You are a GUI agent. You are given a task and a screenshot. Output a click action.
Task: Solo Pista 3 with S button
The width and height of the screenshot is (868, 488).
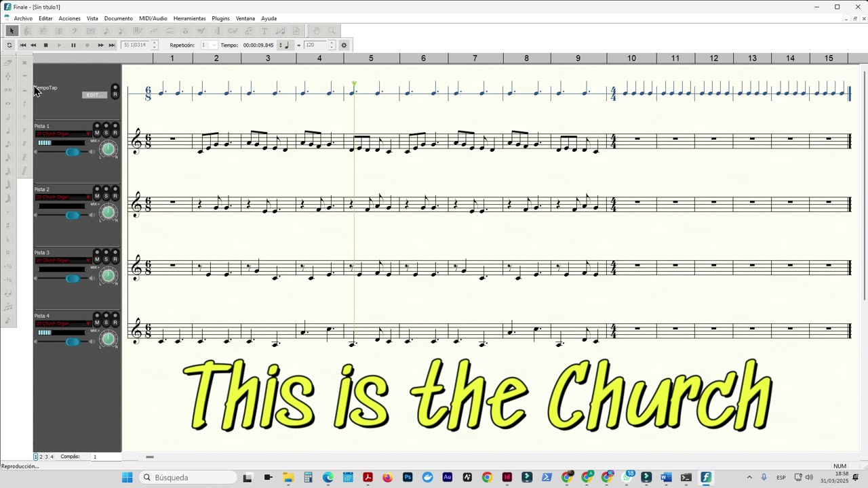click(x=106, y=259)
